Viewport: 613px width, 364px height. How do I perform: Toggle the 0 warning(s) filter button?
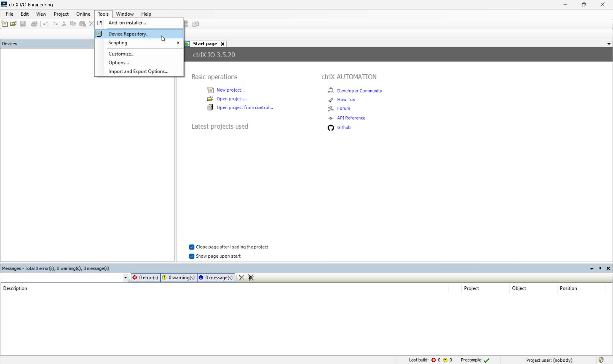point(178,278)
